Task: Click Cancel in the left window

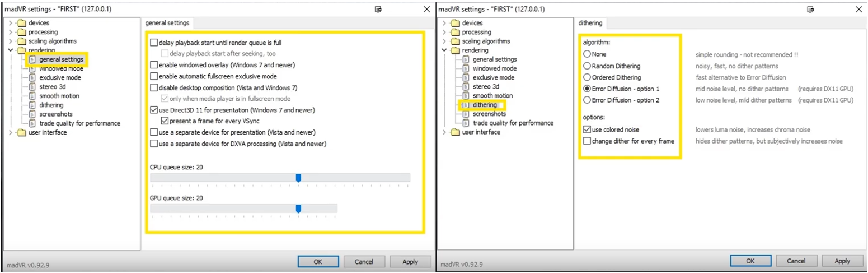Action: coord(364,261)
